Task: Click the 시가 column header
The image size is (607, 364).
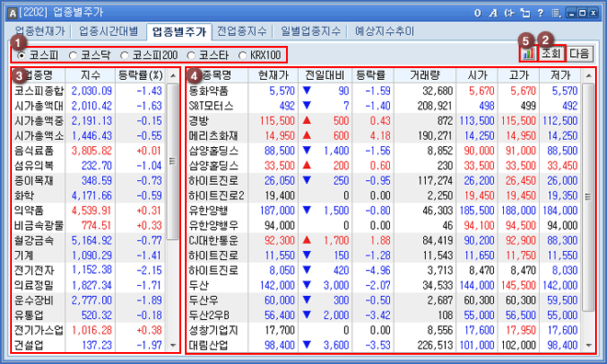Action: pyautogui.click(x=477, y=75)
